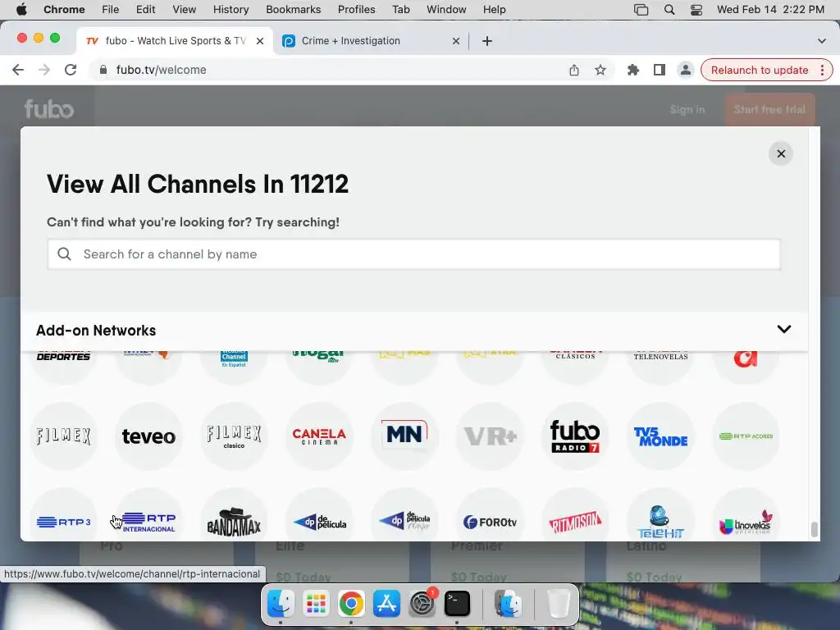Click the channel list scrollbar thumb
The image size is (840, 630).
815,529
